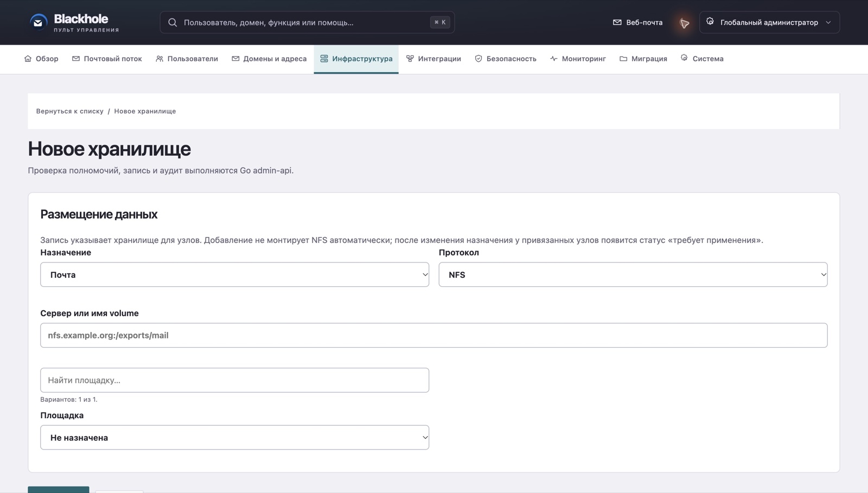Open the Протокол dropdown showing NFS
The width and height of the screenshot is (868, 493).
(x=633, y=274)
